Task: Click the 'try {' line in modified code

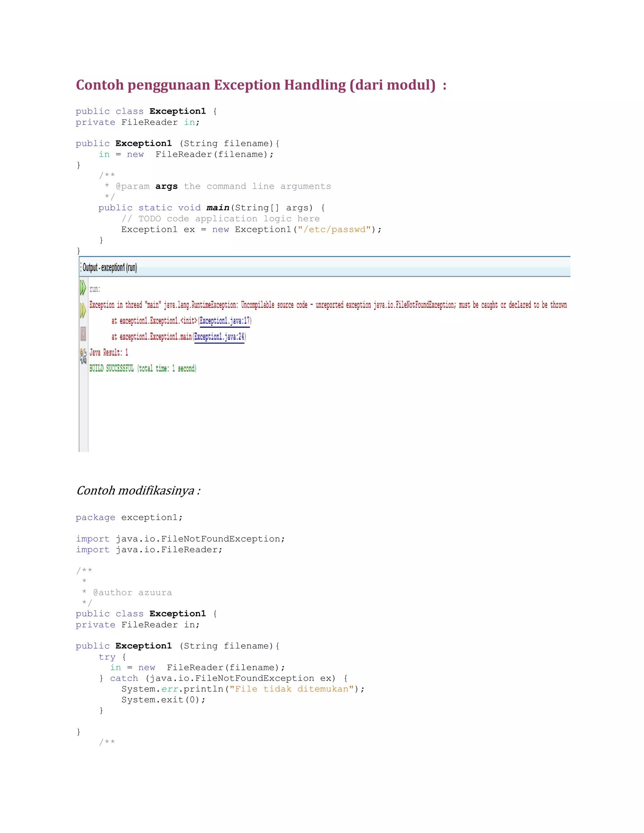Action: point(112,657)
